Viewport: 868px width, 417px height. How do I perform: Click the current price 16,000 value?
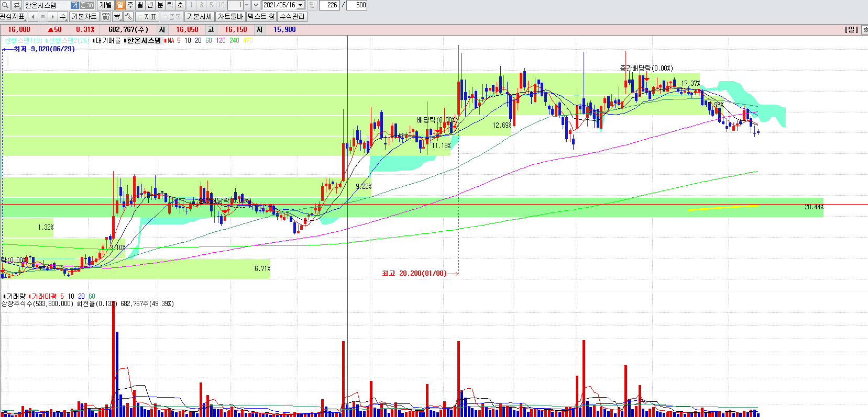click(19, 29)
